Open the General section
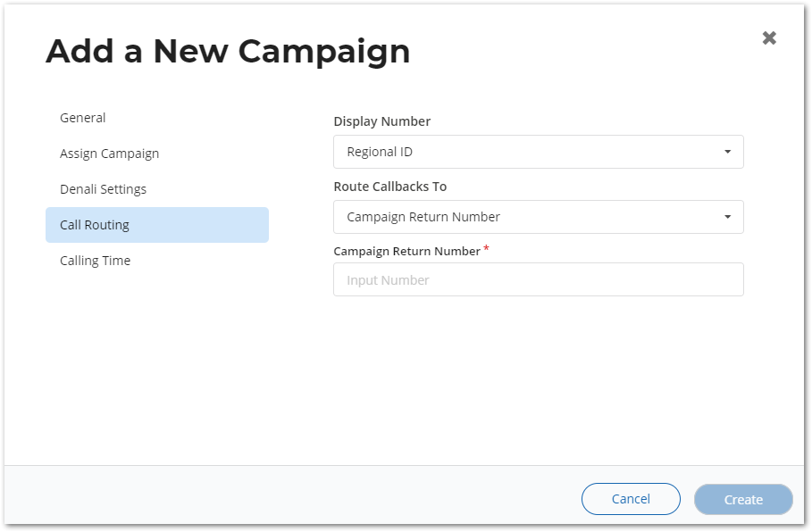The width and height of the screenshot is (812, 532). click(83, 118)
